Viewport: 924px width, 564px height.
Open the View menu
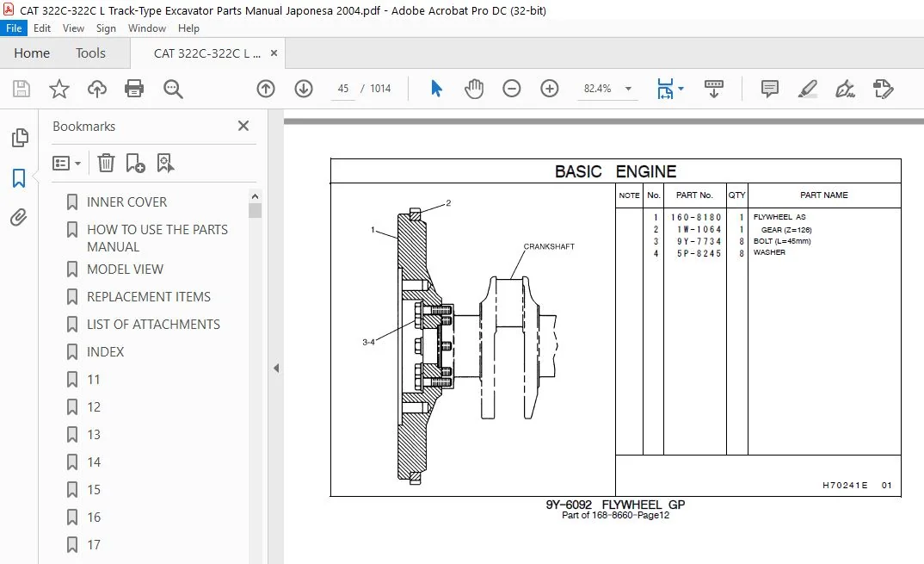pyautogui.click(x=73, y=28)
